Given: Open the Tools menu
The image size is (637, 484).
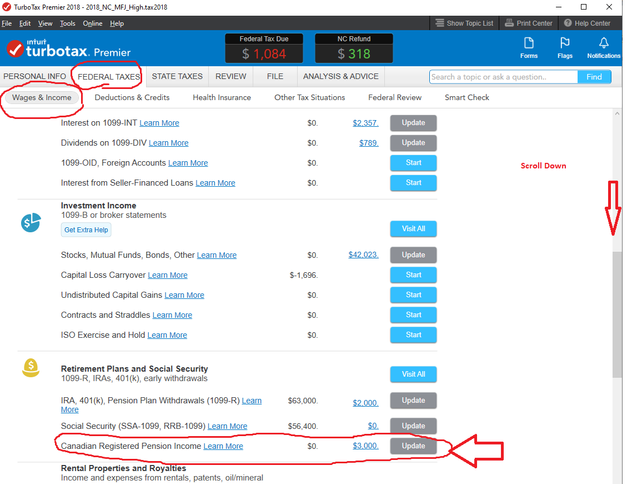Looking at the screenshot, I should tap(67, 24).
